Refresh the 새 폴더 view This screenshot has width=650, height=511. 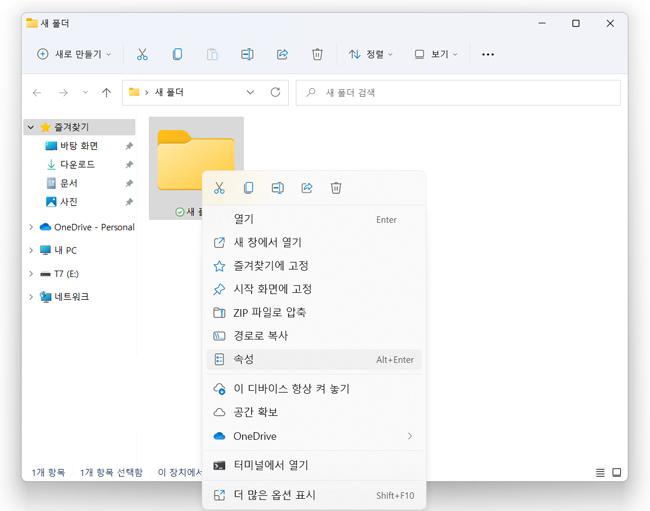tap(275, 92)
